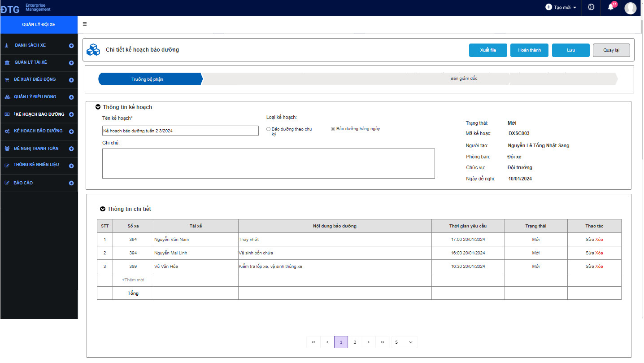Click inside the Ghi chú text area
The width and height of the screenshot is (644, 363).
[x=269, y=164]
